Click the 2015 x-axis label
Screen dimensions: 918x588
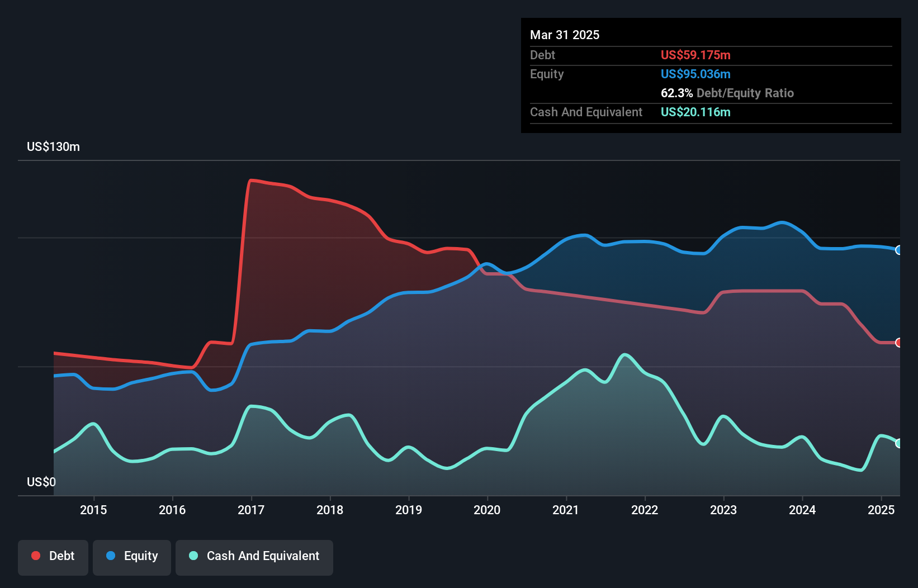[x=93, y=510]
